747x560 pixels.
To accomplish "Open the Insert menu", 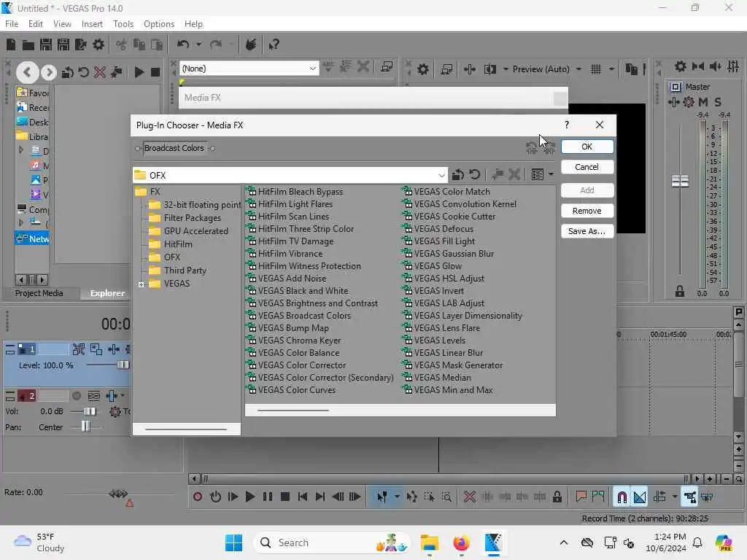I will (92, 24).
